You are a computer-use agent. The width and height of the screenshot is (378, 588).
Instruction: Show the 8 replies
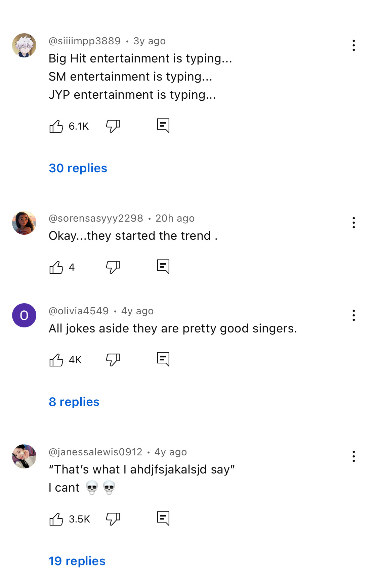click(74, 402)
